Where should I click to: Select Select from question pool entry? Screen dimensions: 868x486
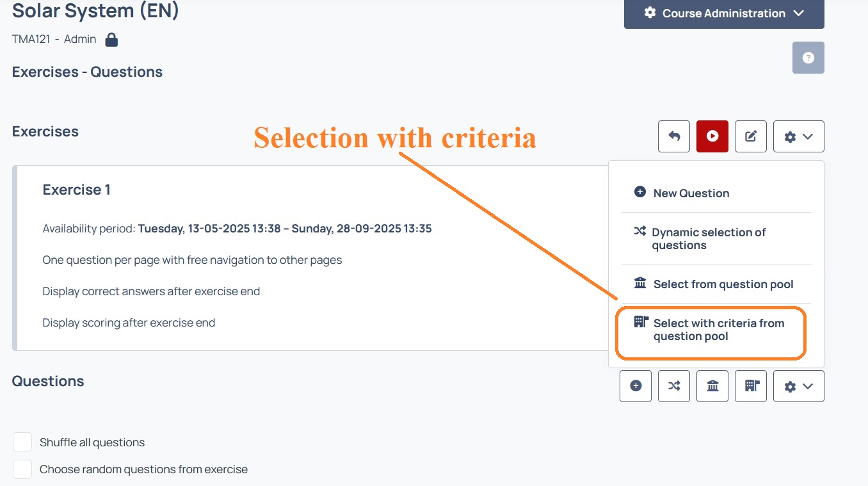point(716,284)
